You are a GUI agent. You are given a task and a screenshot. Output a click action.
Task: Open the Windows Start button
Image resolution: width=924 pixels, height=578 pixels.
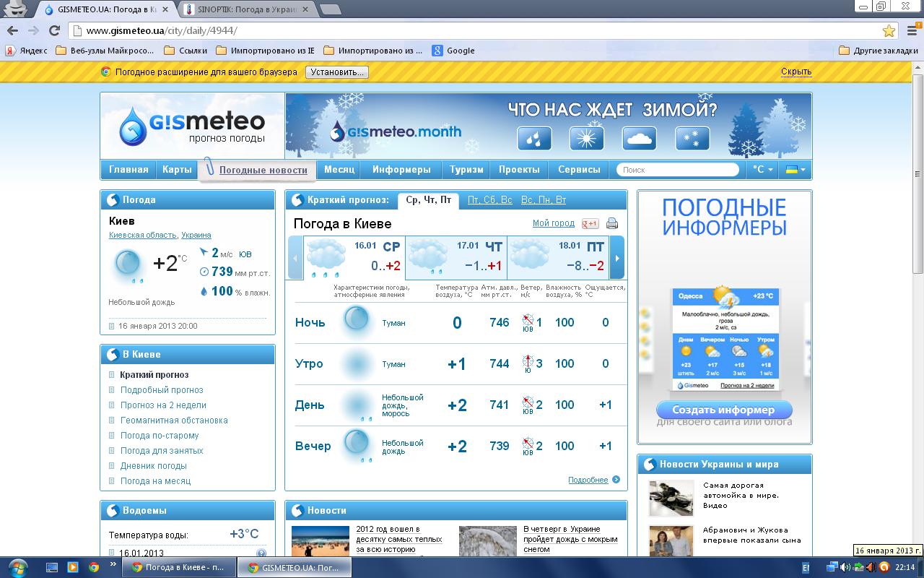[x=17, y=567]
